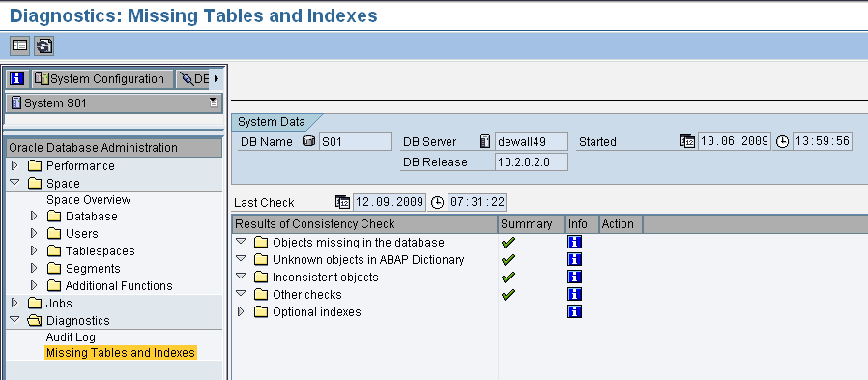Click the Last Check date field 12.09.2009

point(390,202)
